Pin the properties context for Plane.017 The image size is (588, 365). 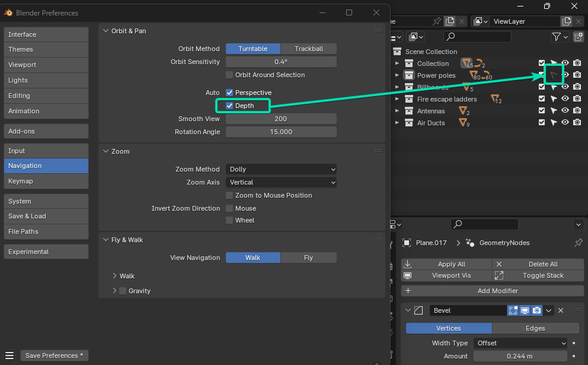[x=579, y=243]
